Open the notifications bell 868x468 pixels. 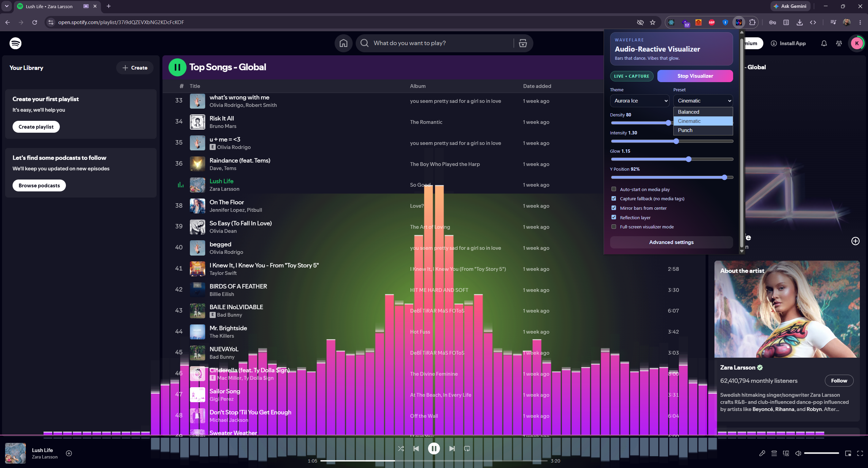coord(824,43)
